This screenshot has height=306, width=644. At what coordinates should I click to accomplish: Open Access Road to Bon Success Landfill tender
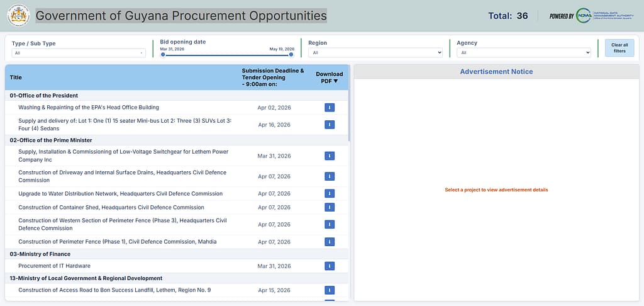click(x=114, y=290)
